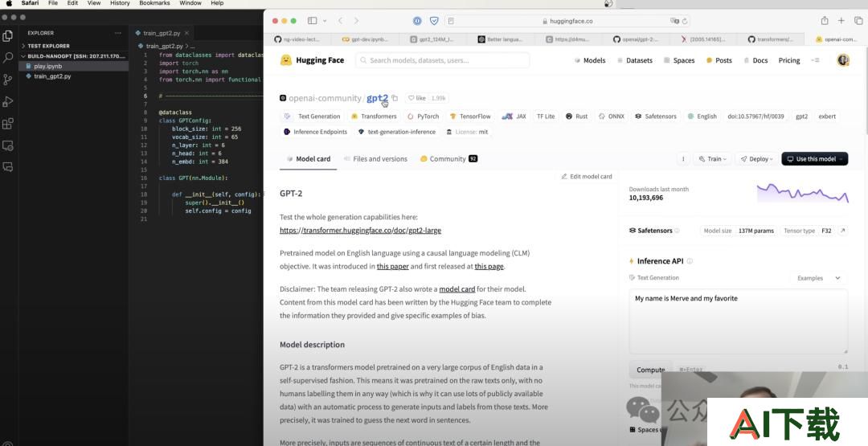
Task: Copy the gpt2 model name icon
Action: pos(395,99)
